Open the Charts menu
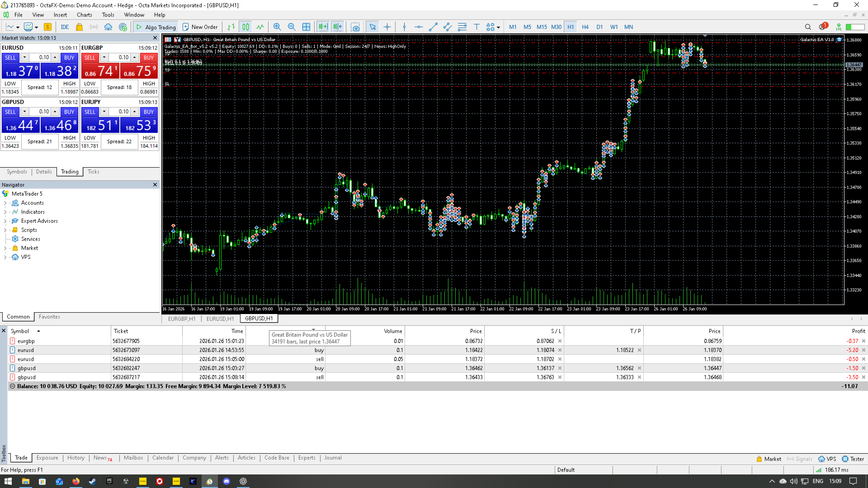Screen dimensions: 868x488 click(84, 15)
